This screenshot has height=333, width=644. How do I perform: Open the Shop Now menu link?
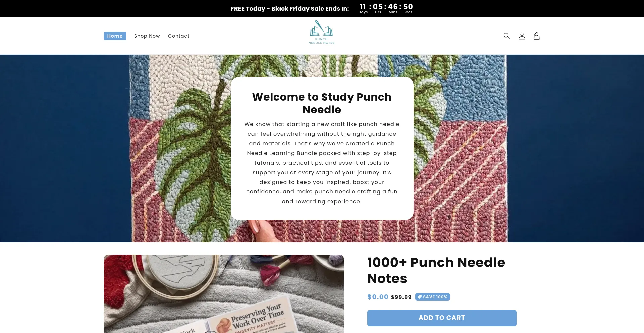click(x=147, y=36)
